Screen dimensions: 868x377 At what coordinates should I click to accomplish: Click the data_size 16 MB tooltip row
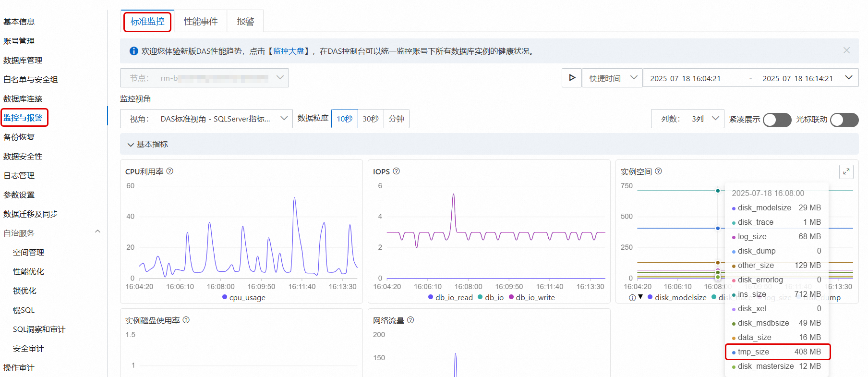tap(777, 337)
